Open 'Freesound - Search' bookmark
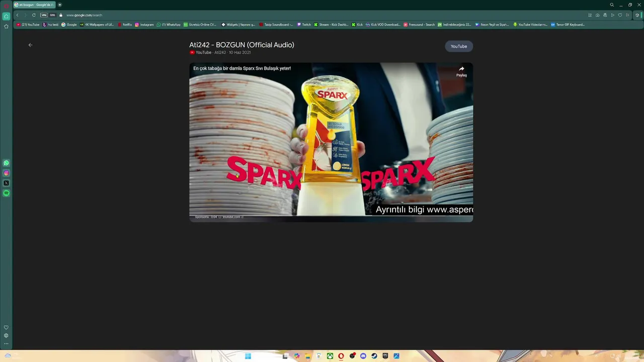Viewport: 644px width, 362px height. coord(419,24)
